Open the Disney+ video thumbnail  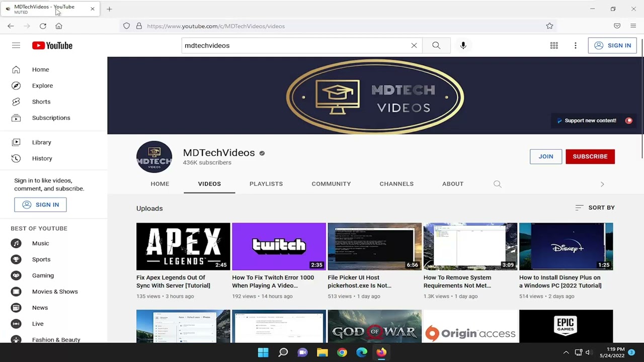tap(566, 246)
